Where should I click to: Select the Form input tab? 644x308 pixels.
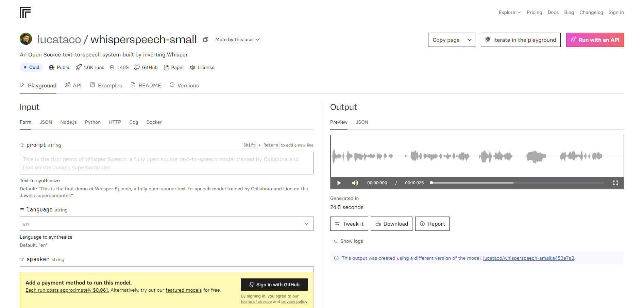point(26,122)
